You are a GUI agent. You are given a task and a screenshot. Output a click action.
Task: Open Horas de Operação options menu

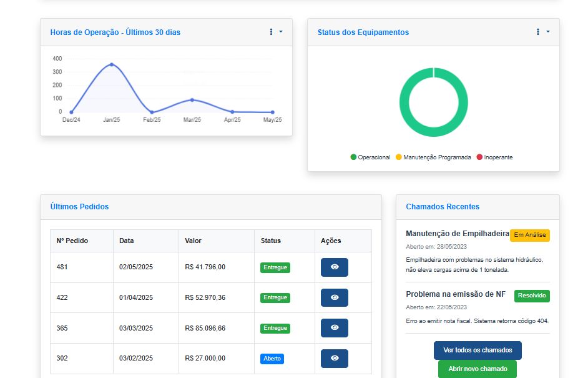(275, 32)
